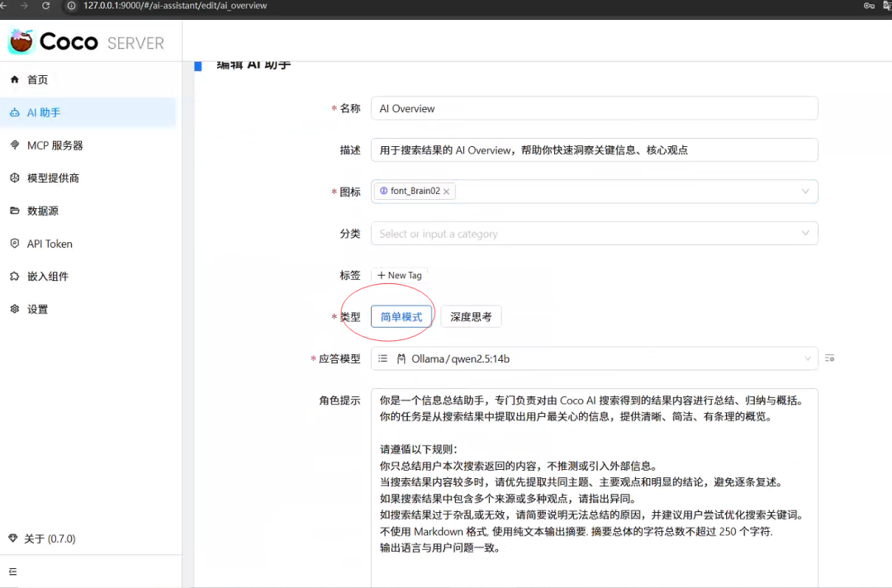Viewport: 892px width, 588px height.
Task: Click the 模型提供商 sidebar icon
Action: [x=15, y=178]
